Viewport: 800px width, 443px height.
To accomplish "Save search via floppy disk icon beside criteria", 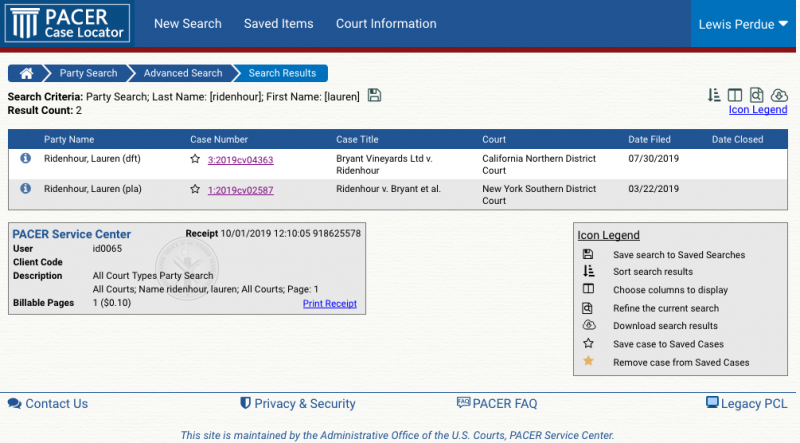I will pyautogui.click(x=374, y=95).
